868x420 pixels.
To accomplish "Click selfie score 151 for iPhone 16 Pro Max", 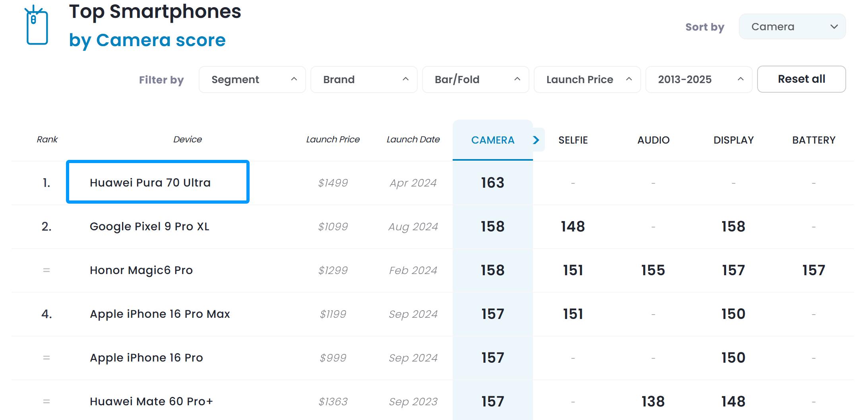I will pos(573,314).
